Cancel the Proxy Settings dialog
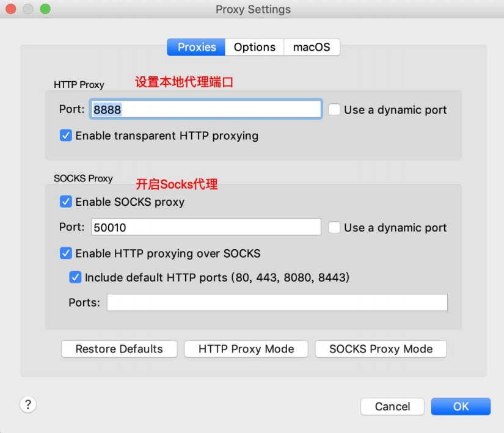The height and width of the screenshot is (433, 504). [392, 406]
